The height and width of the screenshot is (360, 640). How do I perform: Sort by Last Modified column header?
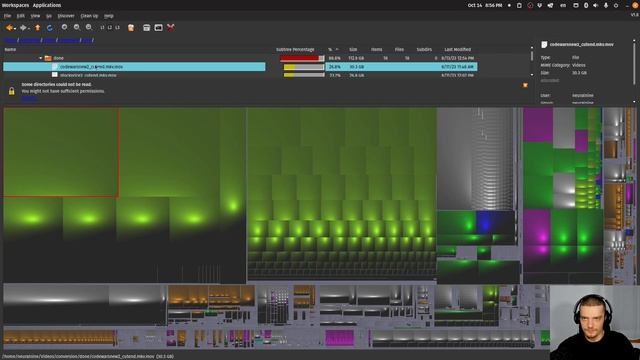[x=458, y=49]
